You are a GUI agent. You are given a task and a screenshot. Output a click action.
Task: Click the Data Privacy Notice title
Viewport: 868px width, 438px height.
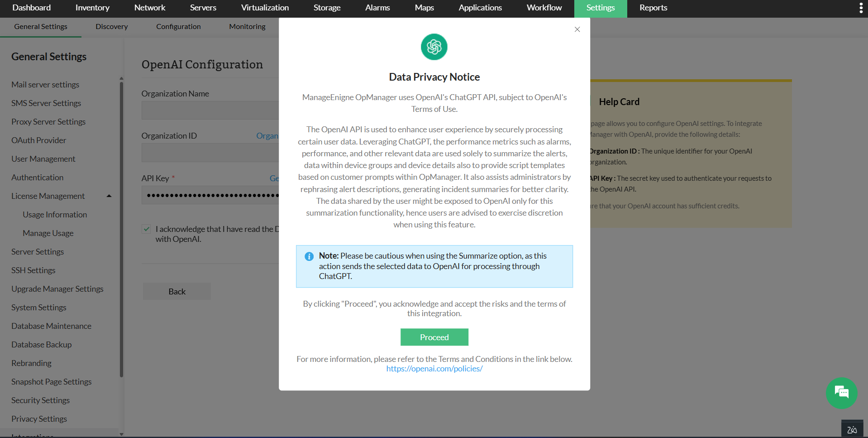[434, 77]
